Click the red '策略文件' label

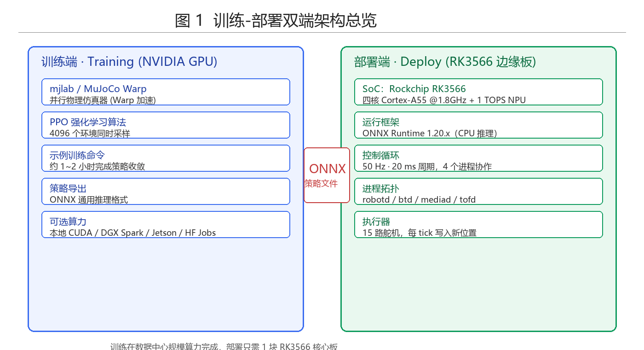(x=321, y=183)
